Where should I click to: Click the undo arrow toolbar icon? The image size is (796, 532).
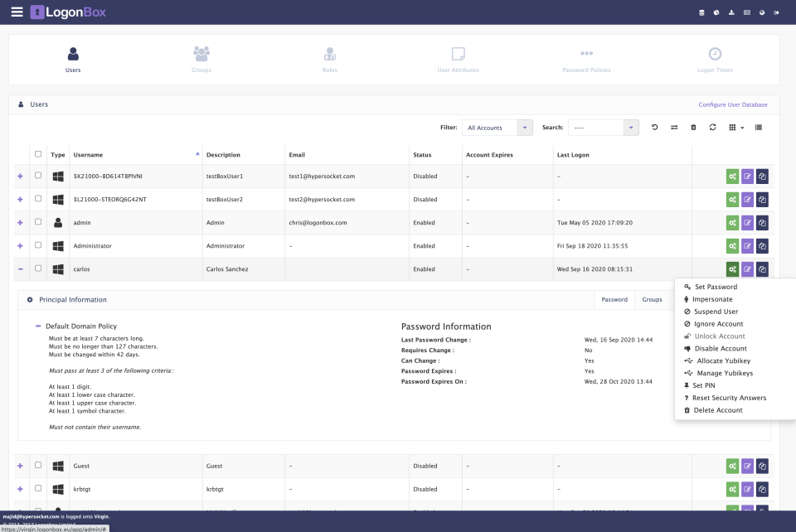coord(654,128)
